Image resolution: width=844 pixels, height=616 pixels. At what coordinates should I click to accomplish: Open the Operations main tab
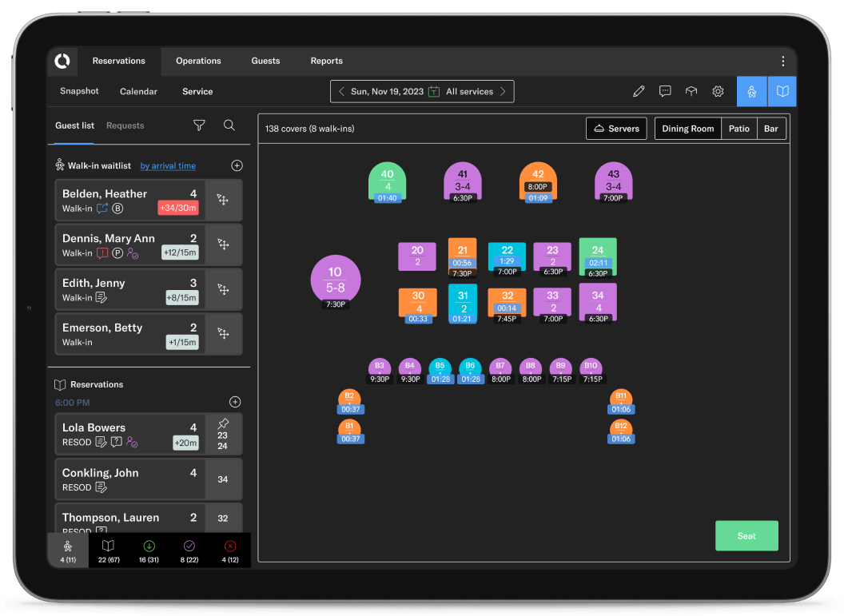(199, 61)
